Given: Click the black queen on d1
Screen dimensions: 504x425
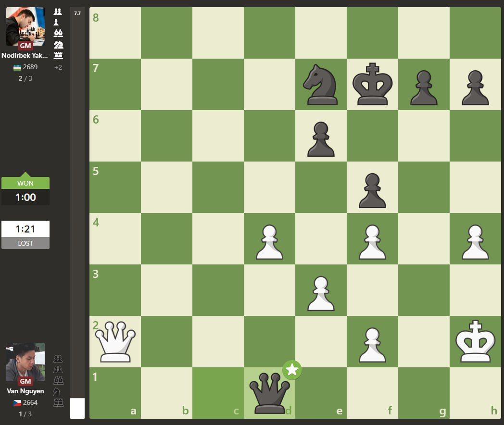Looking at the screenshot, I should click(x=269, y=393).
